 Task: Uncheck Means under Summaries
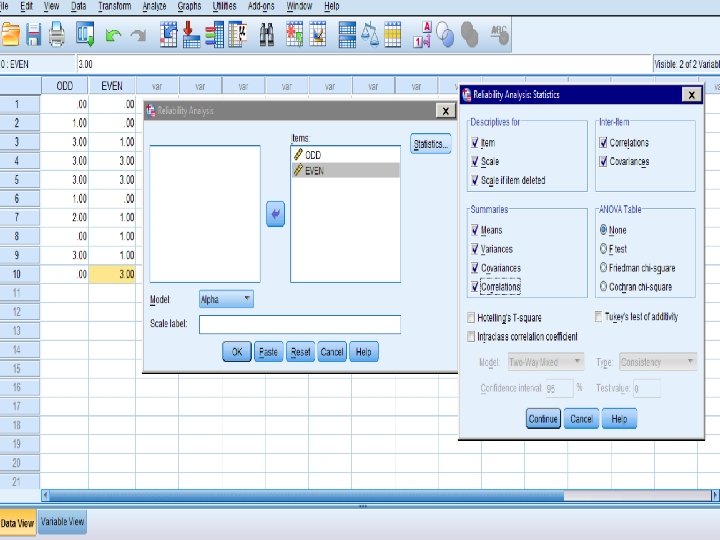click(x=475, y=230)
